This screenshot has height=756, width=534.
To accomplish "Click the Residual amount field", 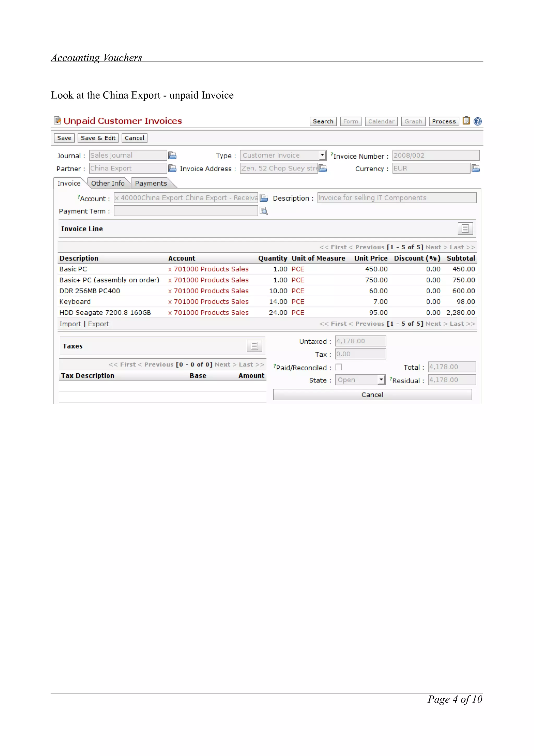I will pos(452,380).
